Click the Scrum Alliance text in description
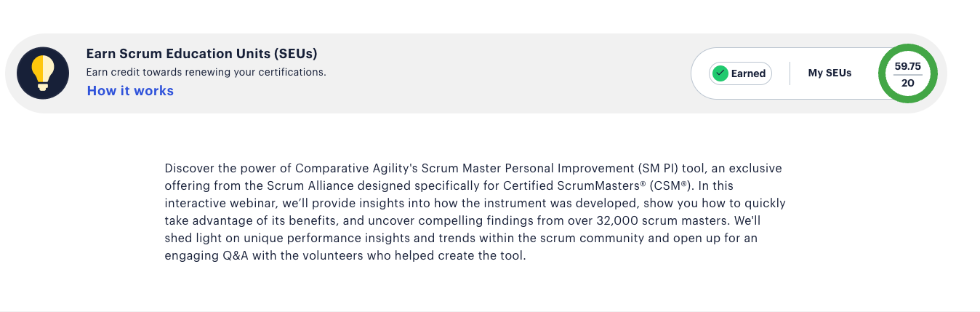The image size is (980, 312). [x=276, y=185]
